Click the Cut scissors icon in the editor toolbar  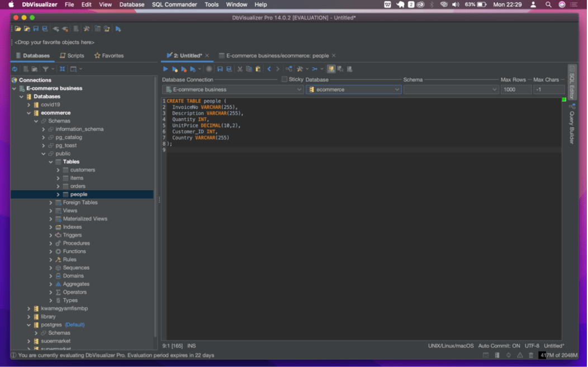(240, 69)
